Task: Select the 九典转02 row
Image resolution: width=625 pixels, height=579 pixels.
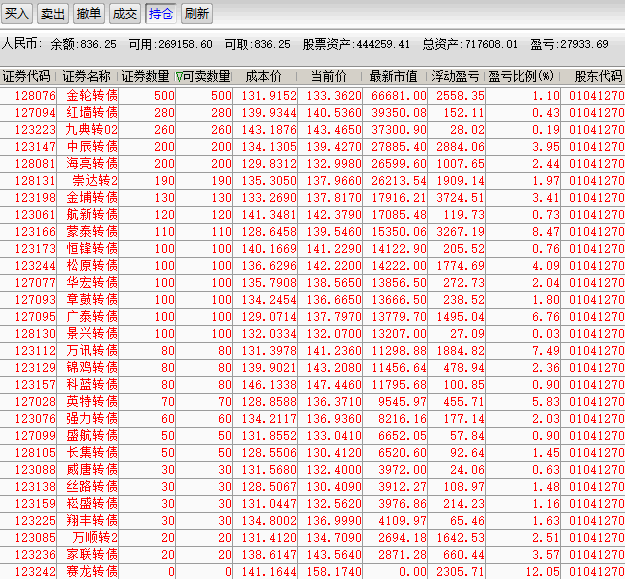Action: pyautogui.click(x=312, y=130)
